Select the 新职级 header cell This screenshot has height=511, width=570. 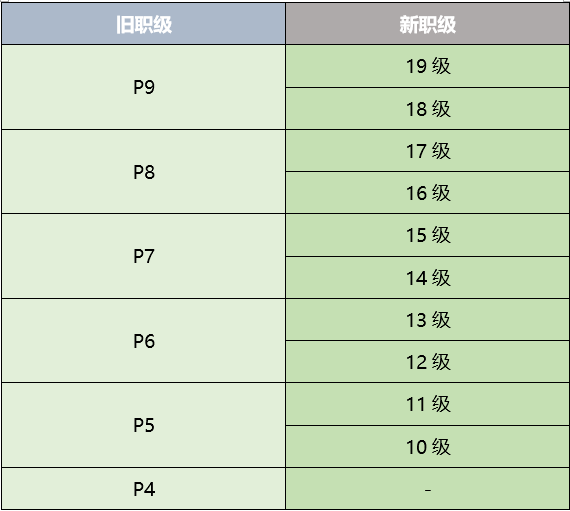428,24
